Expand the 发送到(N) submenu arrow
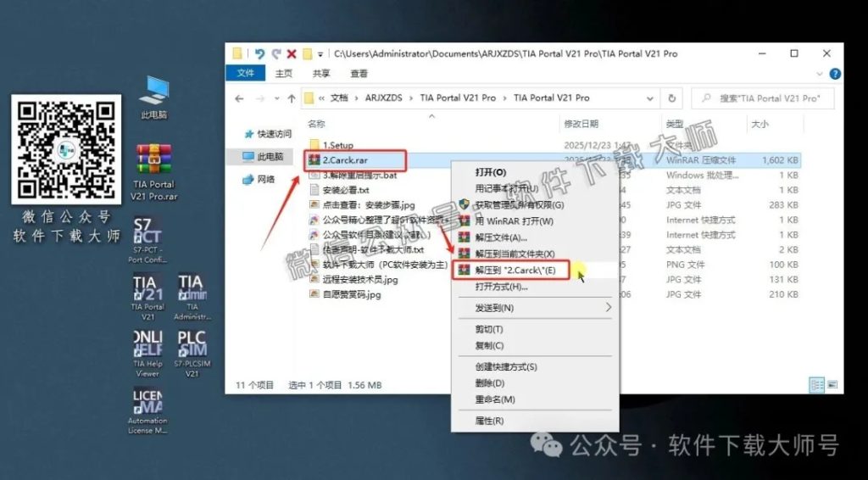868x480 pixels. pyautogui.click(x=609, y=307)
